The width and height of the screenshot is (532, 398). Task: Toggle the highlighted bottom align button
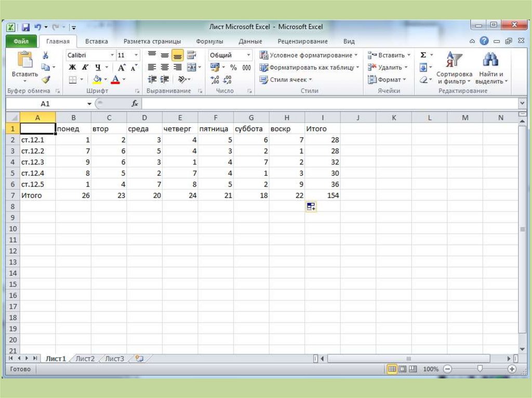177,55
